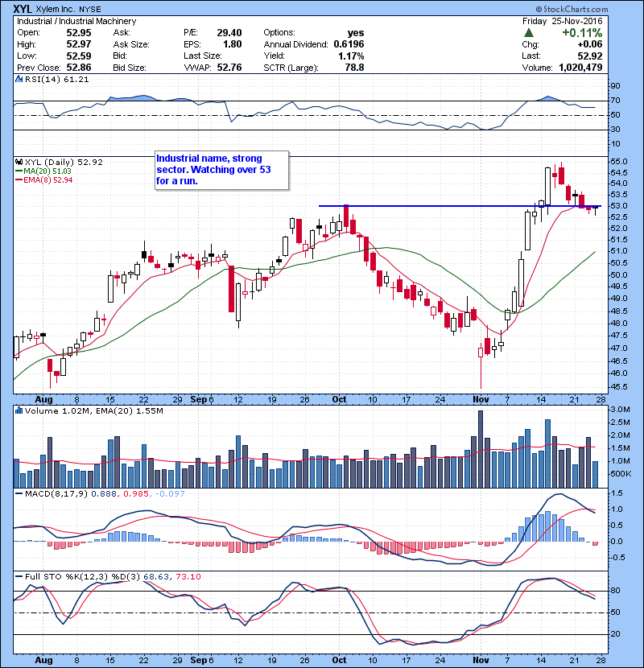Click the P/E value 29.40
This screenshot has height=668, width=644.
point(229,33)
